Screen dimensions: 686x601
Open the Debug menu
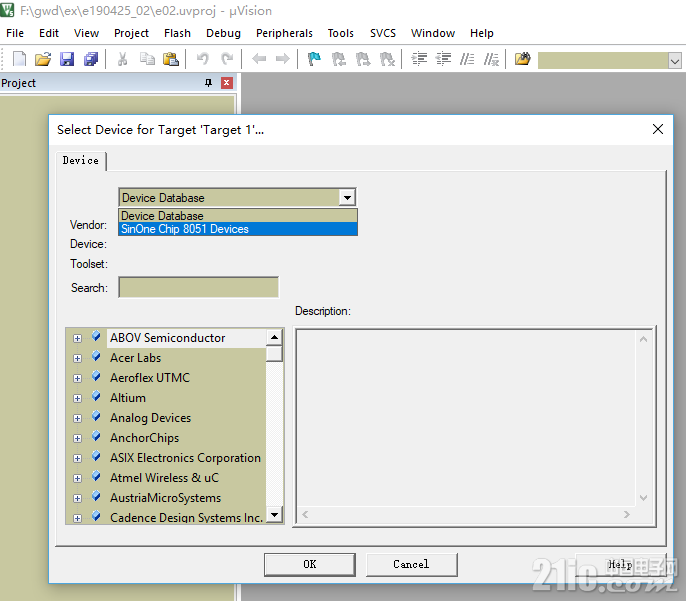click(223, 33)
